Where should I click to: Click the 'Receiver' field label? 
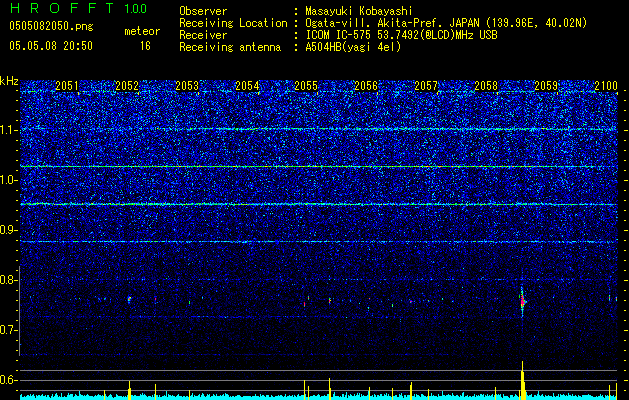[x=203, y=35]
